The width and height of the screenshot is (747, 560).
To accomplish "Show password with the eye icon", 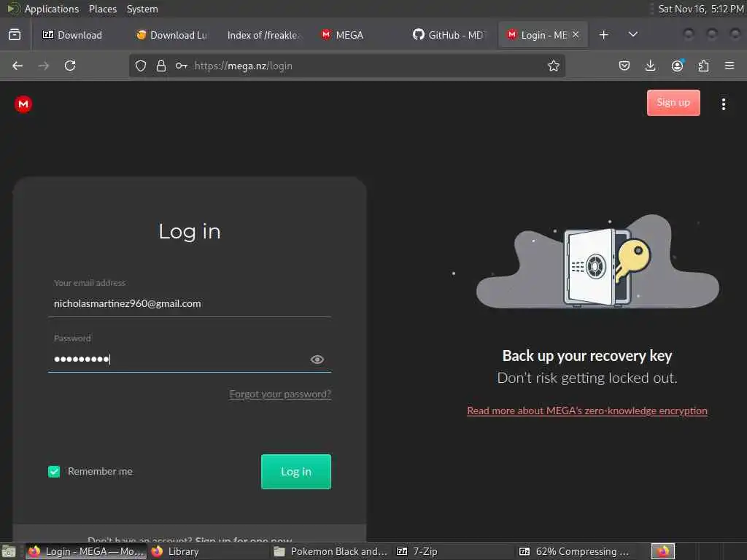I will (317, 359).
